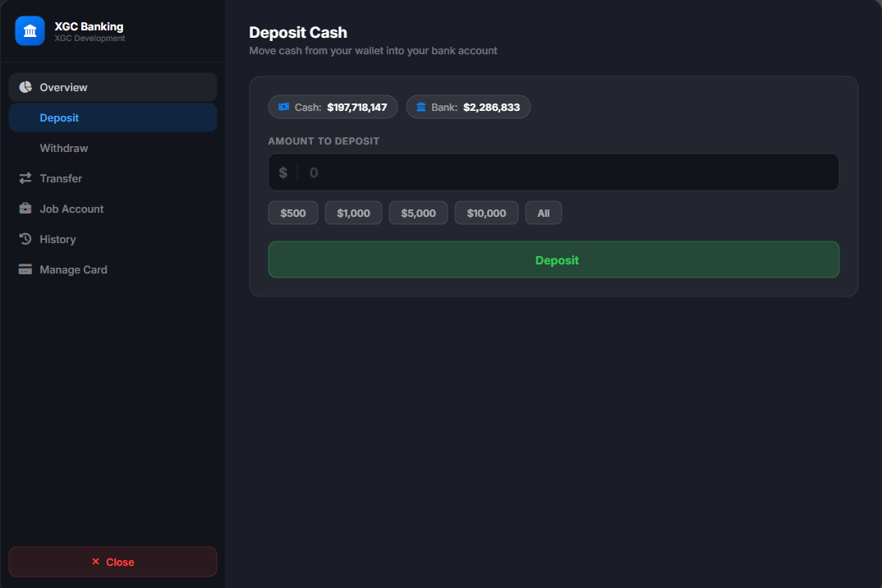Image resolution: width=882 pixels, height=588 pixels.
Task: Click the dollar sign in amount field
Action: point(283,172)
